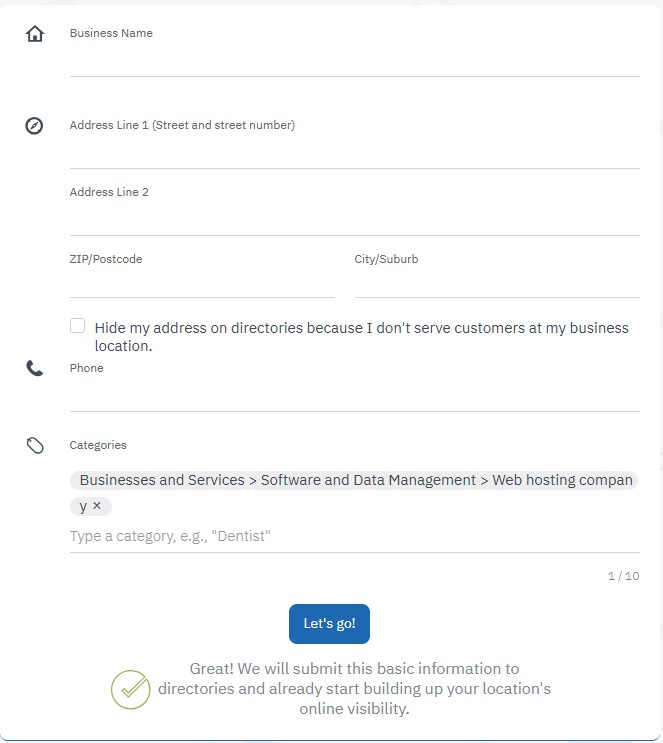Click the tag icon beside Categories
Image resolution: width=663 pixels, height=743 pixels.
(x=35, y=446)
